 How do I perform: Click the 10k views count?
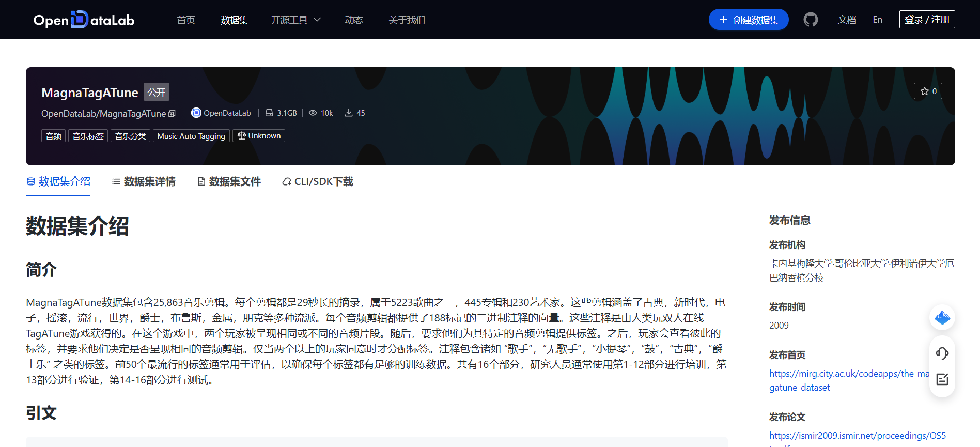(327, 113)
